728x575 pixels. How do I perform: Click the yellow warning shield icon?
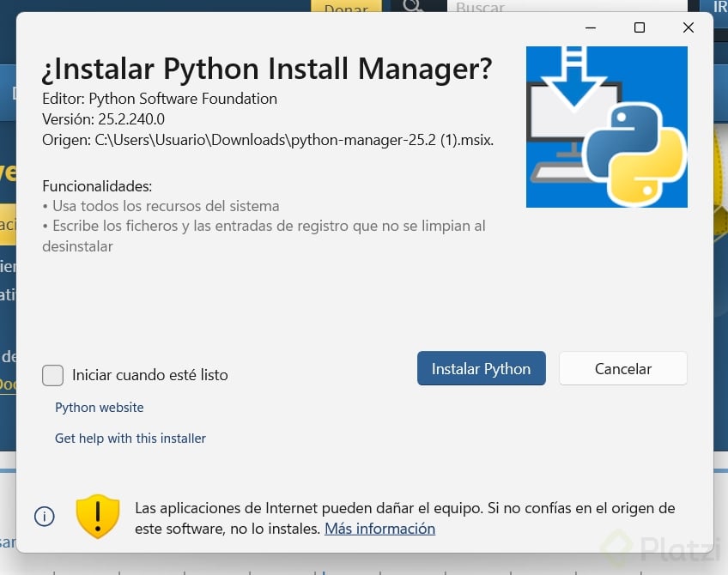[98, 517]
